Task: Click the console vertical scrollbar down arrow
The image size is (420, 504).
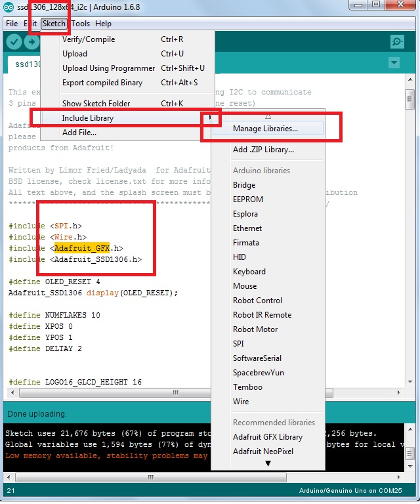Action: [410, 466]
